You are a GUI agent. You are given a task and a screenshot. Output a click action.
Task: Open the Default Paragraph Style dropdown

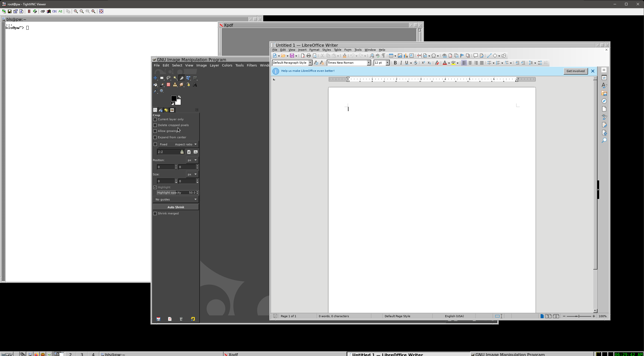[310, 63]
